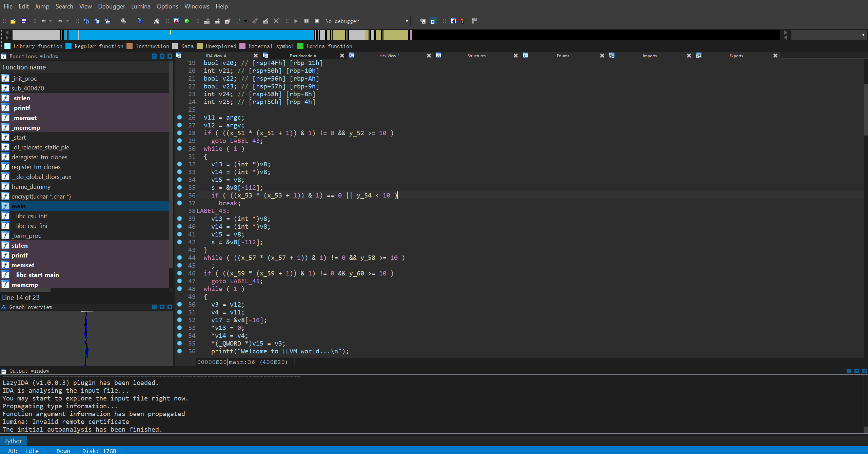Viewport: 868px width, 454px height.
Task: Click the terminate process stop icon
Action: point(317,21)
